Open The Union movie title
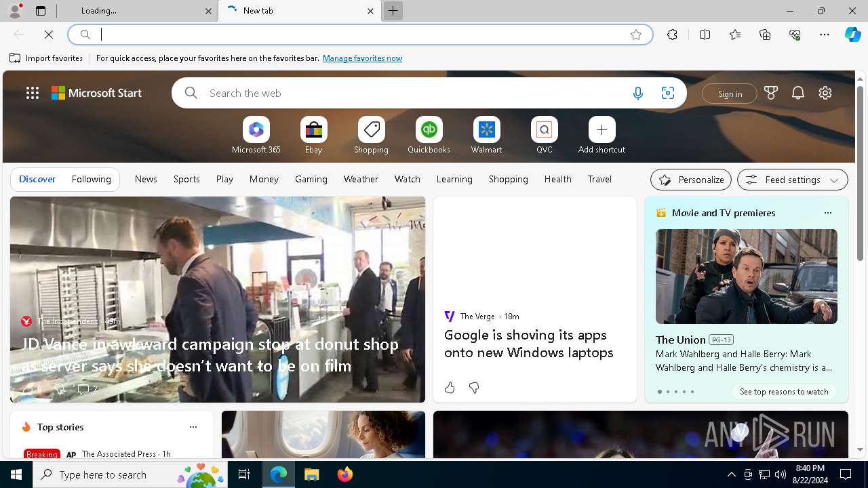Viewport: 868px width, 488px height. (680, 340)
